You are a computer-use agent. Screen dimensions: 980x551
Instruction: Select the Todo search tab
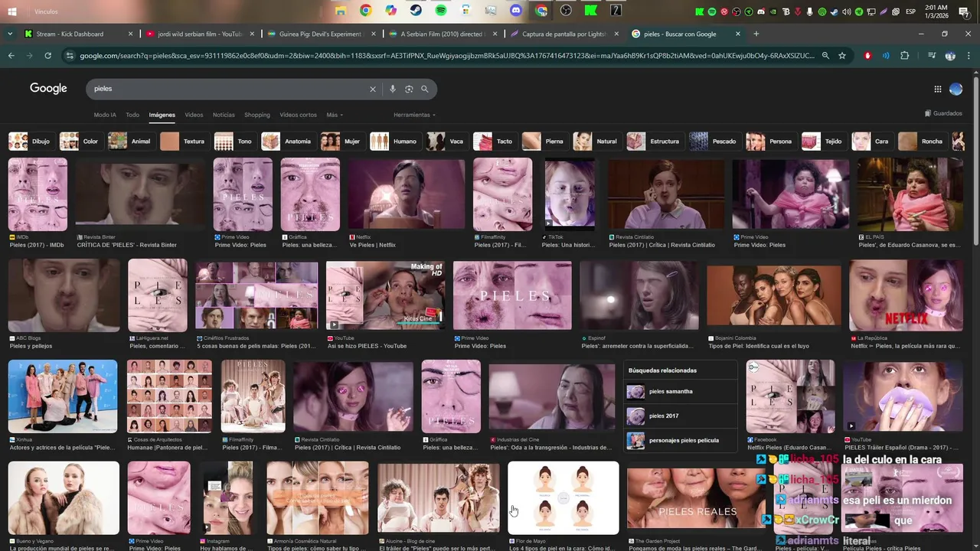point(132,115)
